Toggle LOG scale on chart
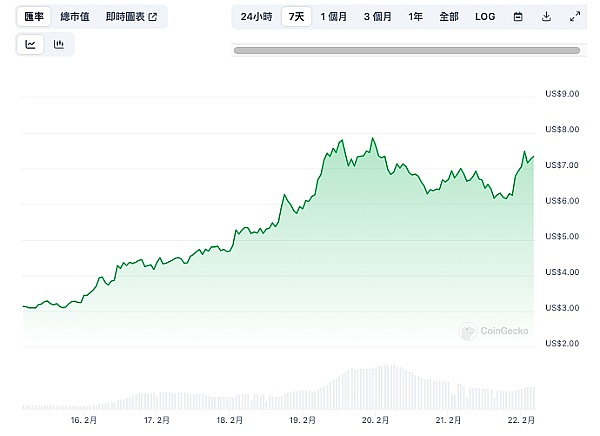The height and width of the screenshot is (436, 600). (x=485, y=17)
